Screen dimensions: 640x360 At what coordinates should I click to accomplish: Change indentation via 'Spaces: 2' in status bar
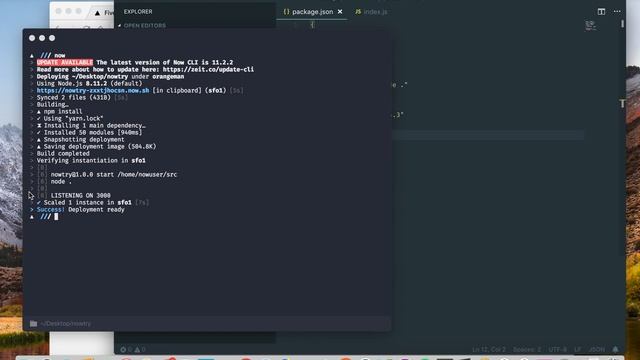pos(527,349)
